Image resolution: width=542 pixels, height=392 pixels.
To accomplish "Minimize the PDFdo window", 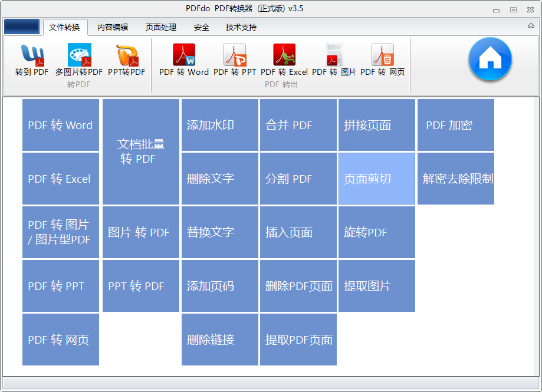I will pyautogui.click(x=497, y=10).
